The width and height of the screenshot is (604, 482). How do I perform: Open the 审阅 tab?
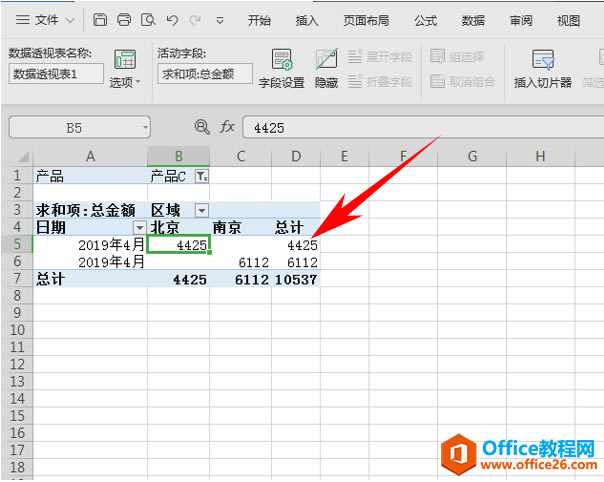[521, 20]
